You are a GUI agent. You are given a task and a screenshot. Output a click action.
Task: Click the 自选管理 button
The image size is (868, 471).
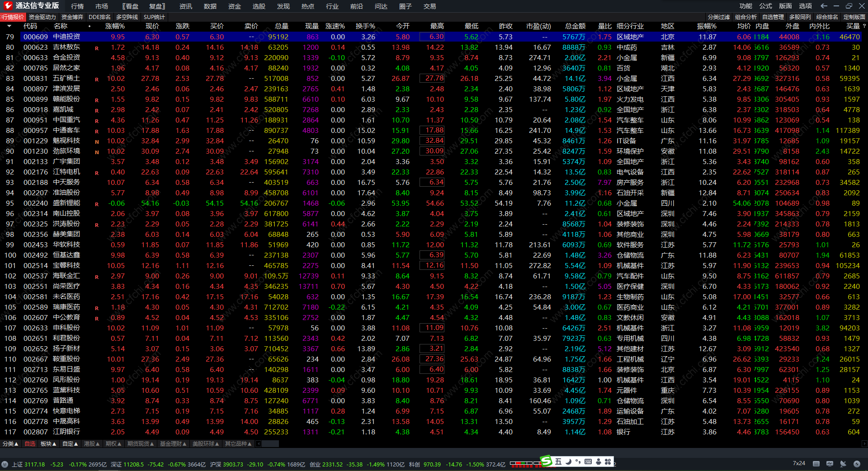coord(773,17)
